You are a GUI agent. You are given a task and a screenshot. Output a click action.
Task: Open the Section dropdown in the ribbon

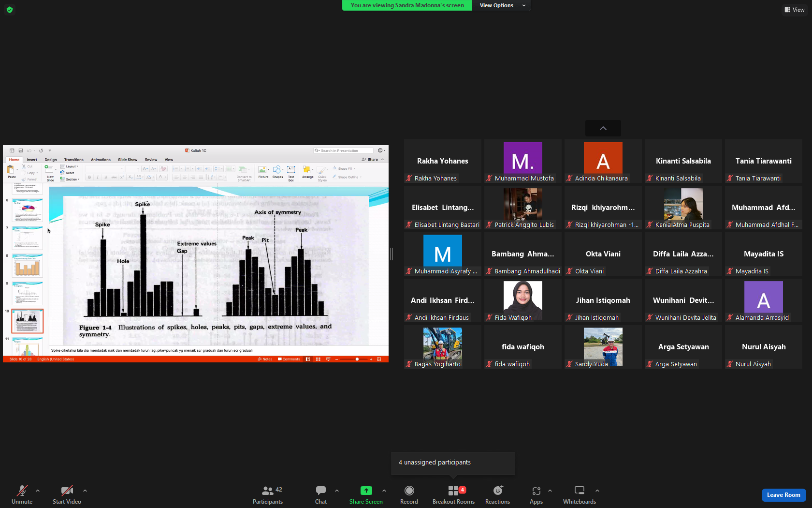click(70, 179)
